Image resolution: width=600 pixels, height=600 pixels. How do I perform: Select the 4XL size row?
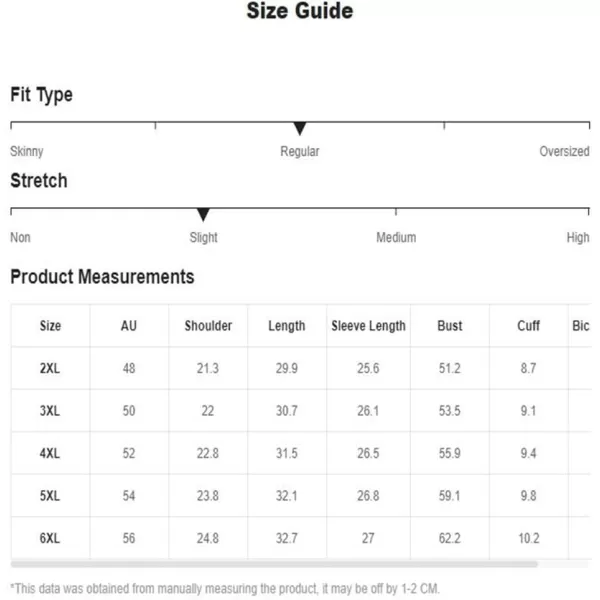[301, 453]
